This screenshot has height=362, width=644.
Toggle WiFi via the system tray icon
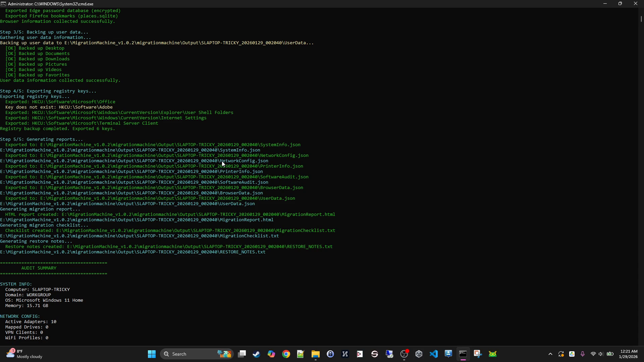point(593,354)
